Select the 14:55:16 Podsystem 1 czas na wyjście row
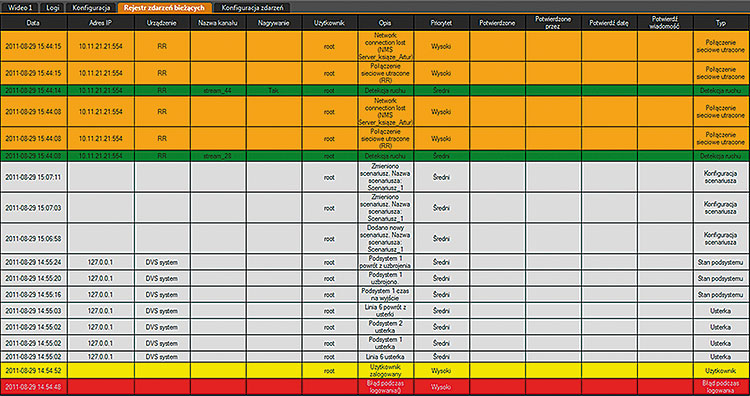The height and width of the screenshot is (396, 750). pos(375,295)
